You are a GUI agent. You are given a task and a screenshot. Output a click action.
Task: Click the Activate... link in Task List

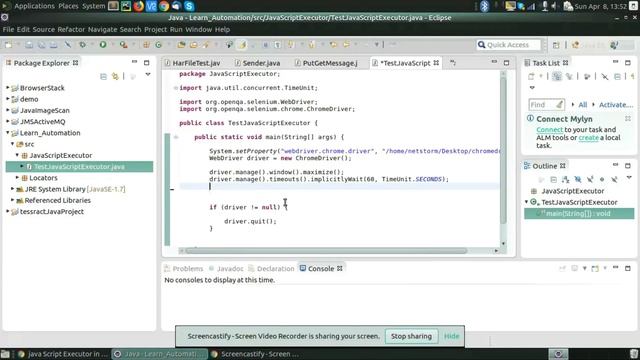pyautogui.click(x=616, y=105)
